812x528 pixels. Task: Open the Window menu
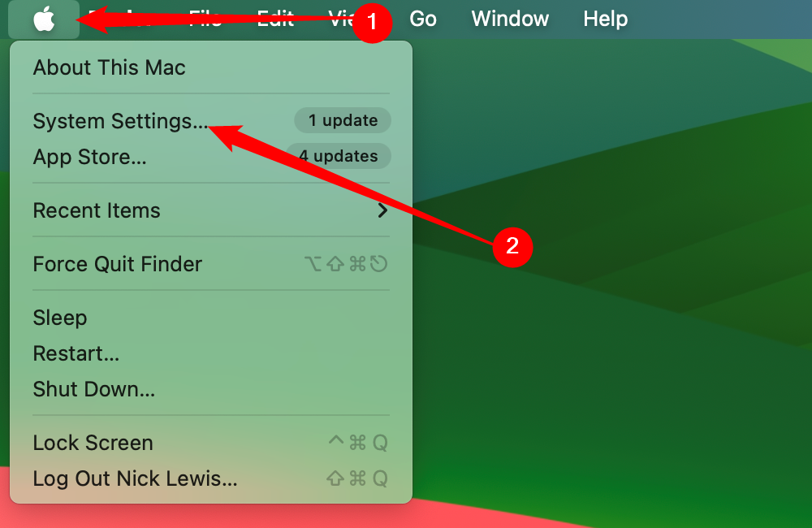[x=510, y=19]
